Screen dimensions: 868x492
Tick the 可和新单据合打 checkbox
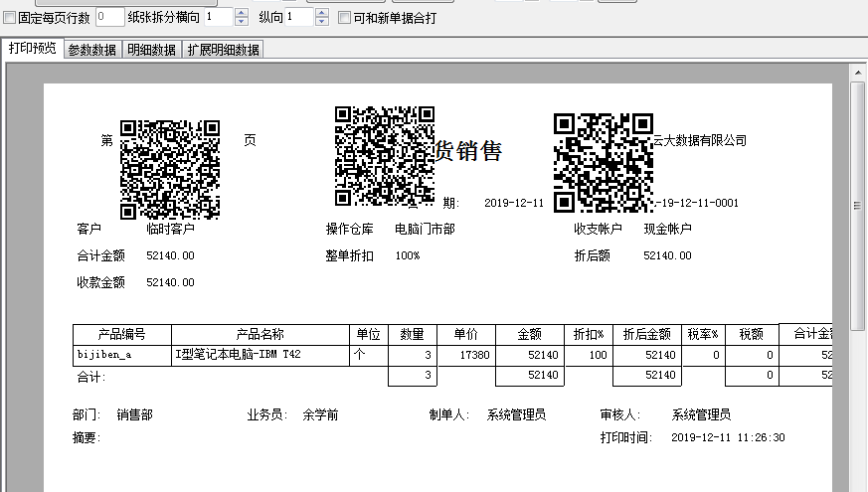pos(344,18)
